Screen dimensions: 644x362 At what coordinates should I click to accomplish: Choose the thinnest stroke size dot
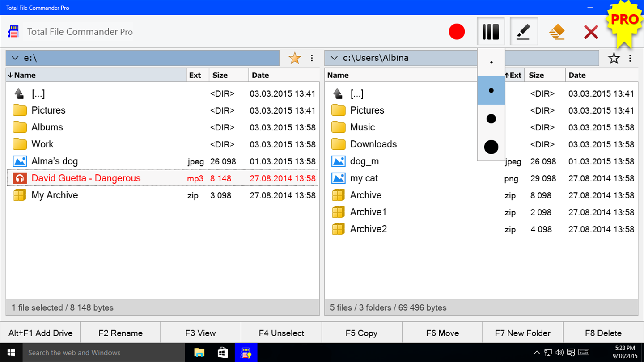click(491, 63)
